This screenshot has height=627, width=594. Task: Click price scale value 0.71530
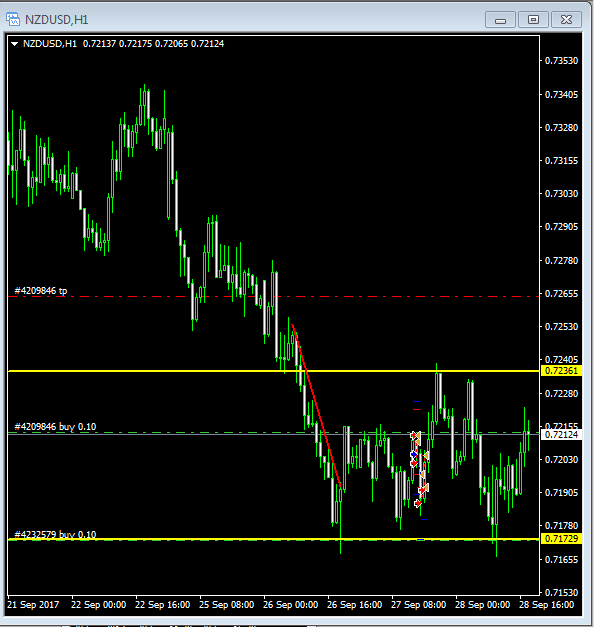point(562,593)
